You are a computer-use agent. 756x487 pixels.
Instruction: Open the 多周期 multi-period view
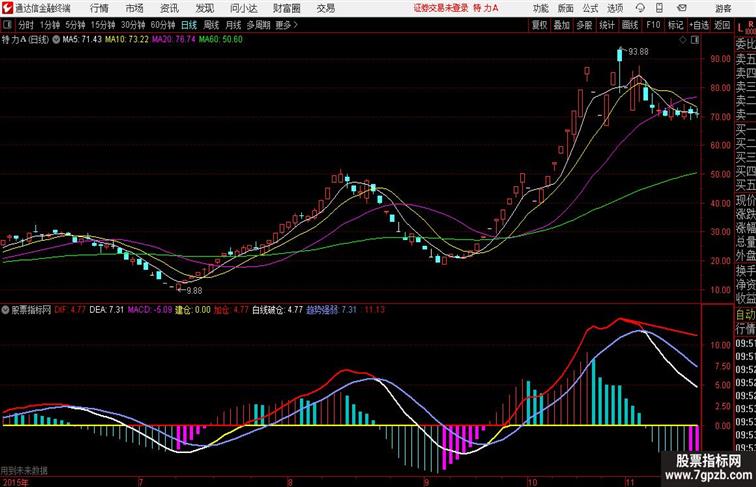click(258, 25)
